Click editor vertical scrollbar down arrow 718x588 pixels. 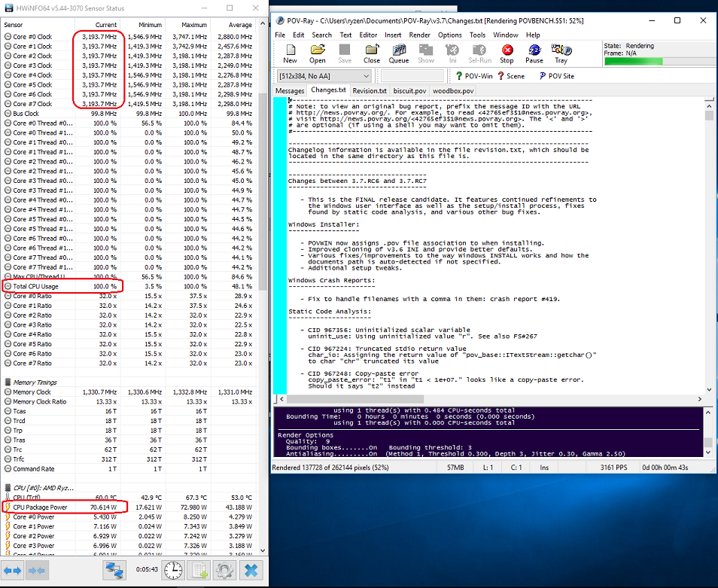(709, 390)
